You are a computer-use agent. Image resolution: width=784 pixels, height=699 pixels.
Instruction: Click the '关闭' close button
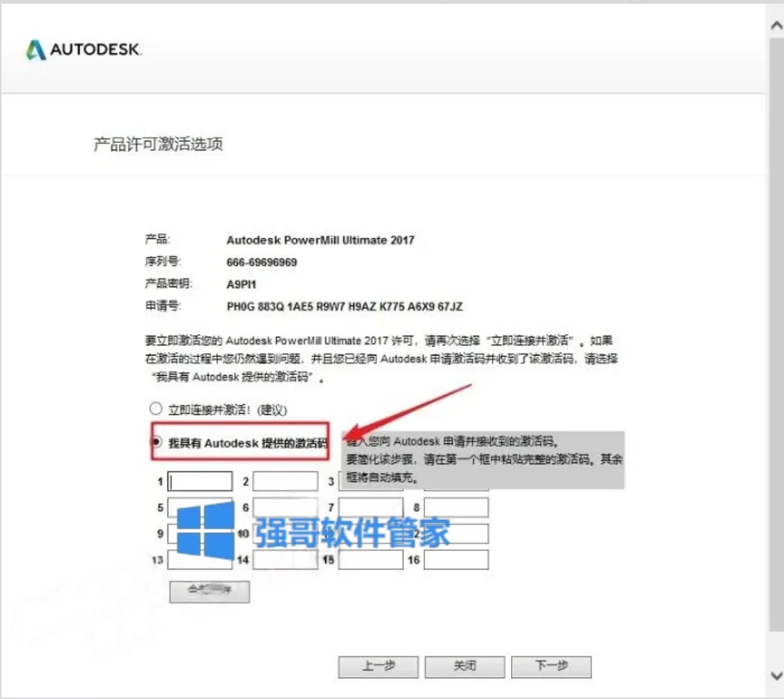tap(465, 667)
